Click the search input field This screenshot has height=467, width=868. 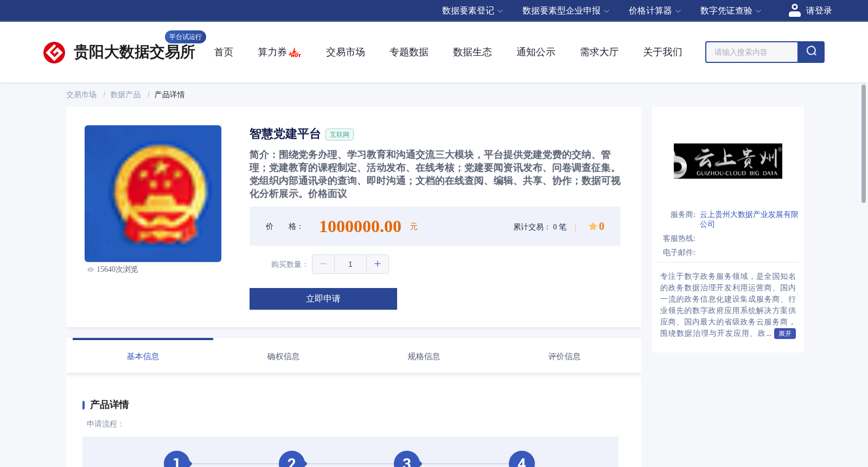752,52
